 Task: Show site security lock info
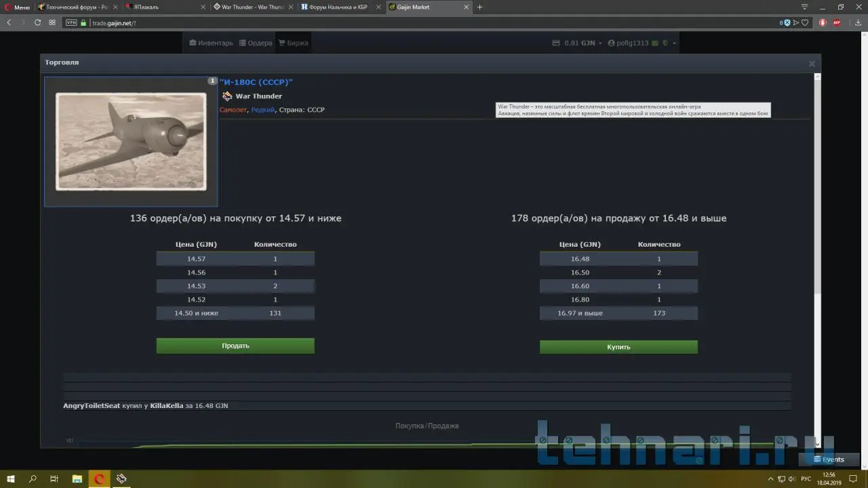pos(83,22)
